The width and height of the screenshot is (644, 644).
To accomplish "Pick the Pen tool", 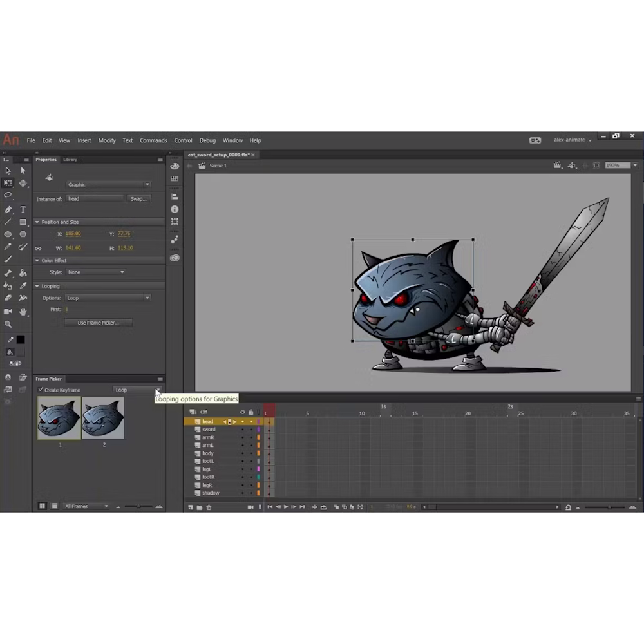I will click(x=8, y=209).
